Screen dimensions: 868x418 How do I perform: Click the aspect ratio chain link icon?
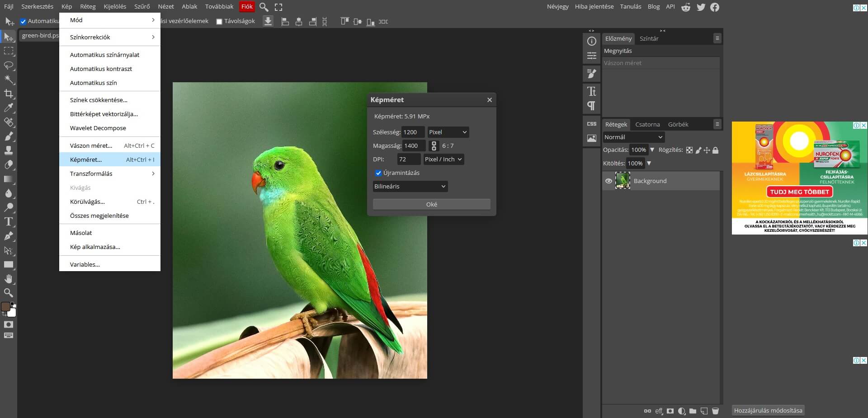coord(434,146)
